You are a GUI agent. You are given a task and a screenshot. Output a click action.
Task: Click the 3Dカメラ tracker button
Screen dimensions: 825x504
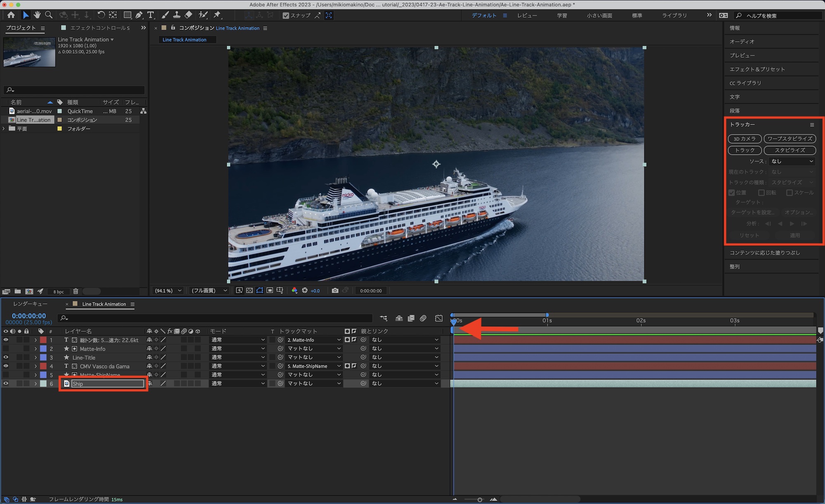pos(744,139)
